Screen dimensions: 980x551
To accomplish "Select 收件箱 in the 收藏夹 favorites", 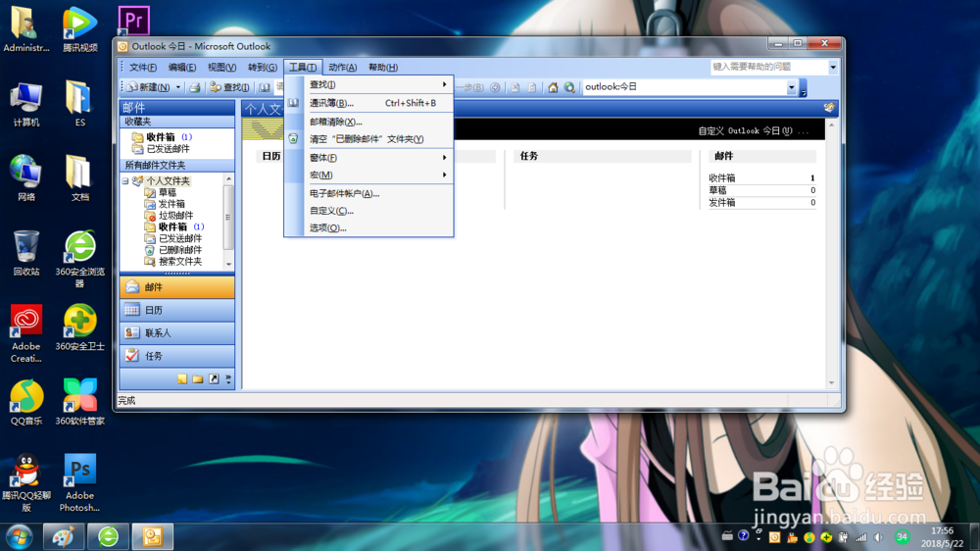I will point(162,137).
